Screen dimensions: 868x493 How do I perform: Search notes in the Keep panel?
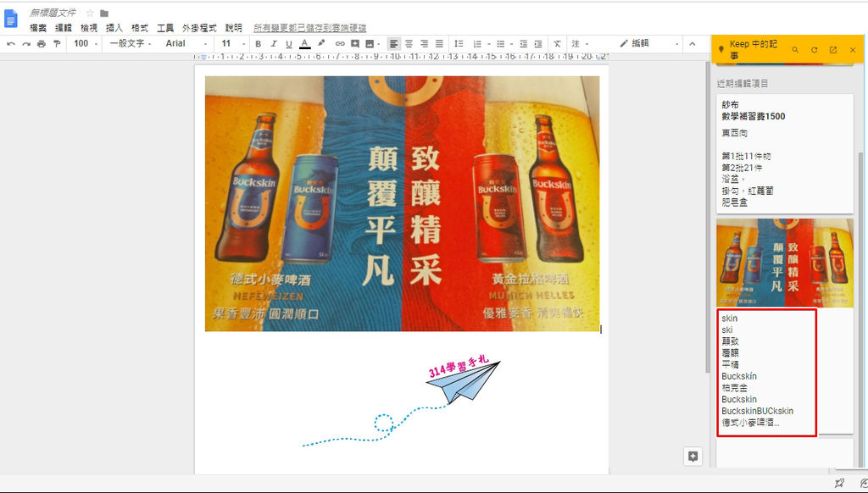(x=795, y=50)
